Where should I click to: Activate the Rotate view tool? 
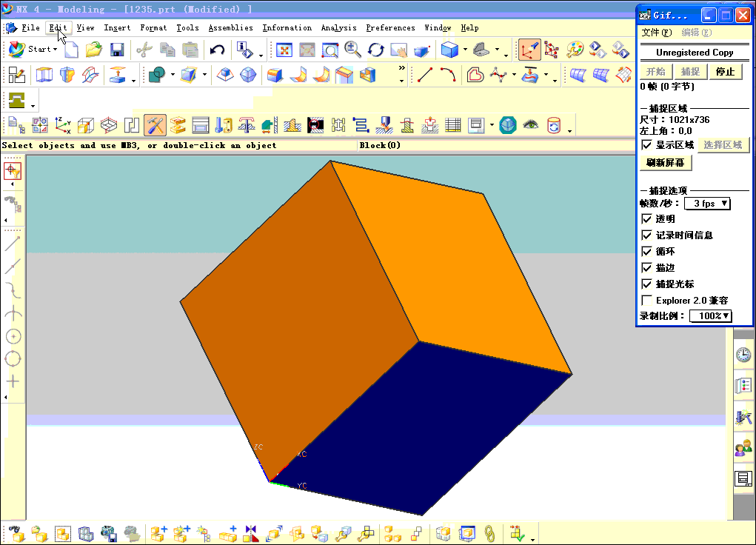375,50
